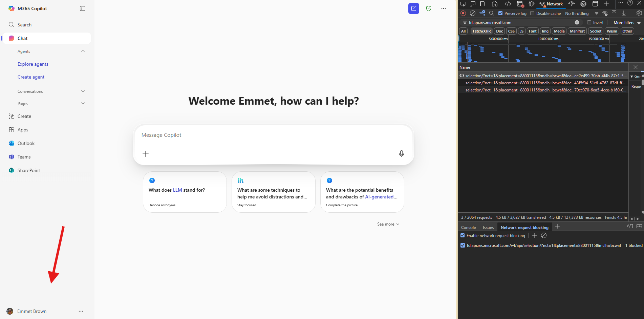Expand the Conversations section
This screenshot has height=319, width=644.
83,91
